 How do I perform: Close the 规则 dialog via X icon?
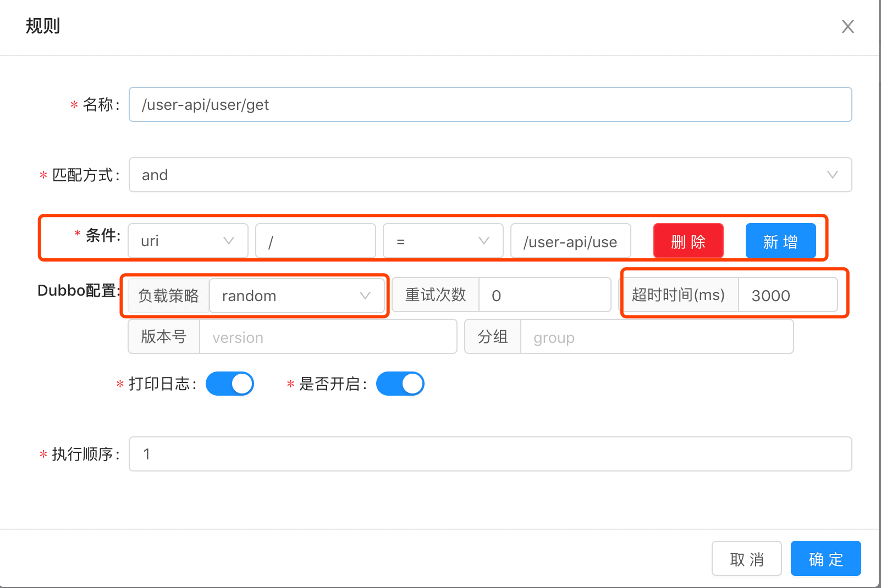[848, 26]
